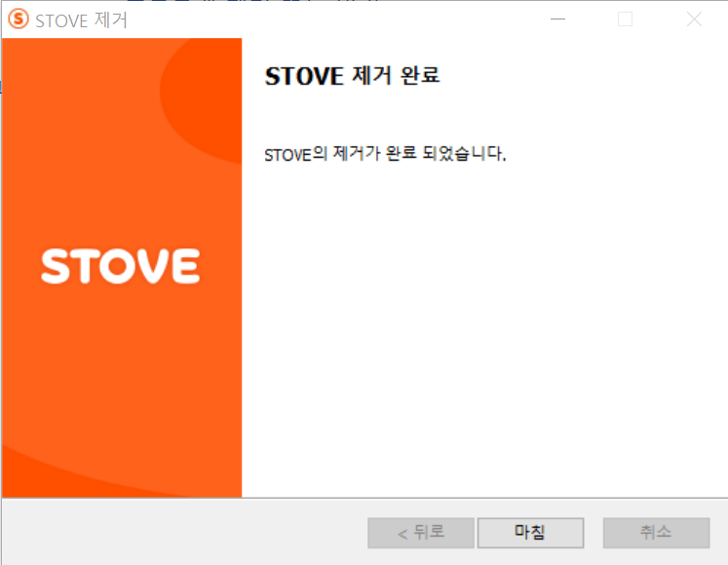Click the text "STOVE의 제거가 완료 되었습니다."
Viewport: 728px width, 565px height.
(x=385, y=154)
